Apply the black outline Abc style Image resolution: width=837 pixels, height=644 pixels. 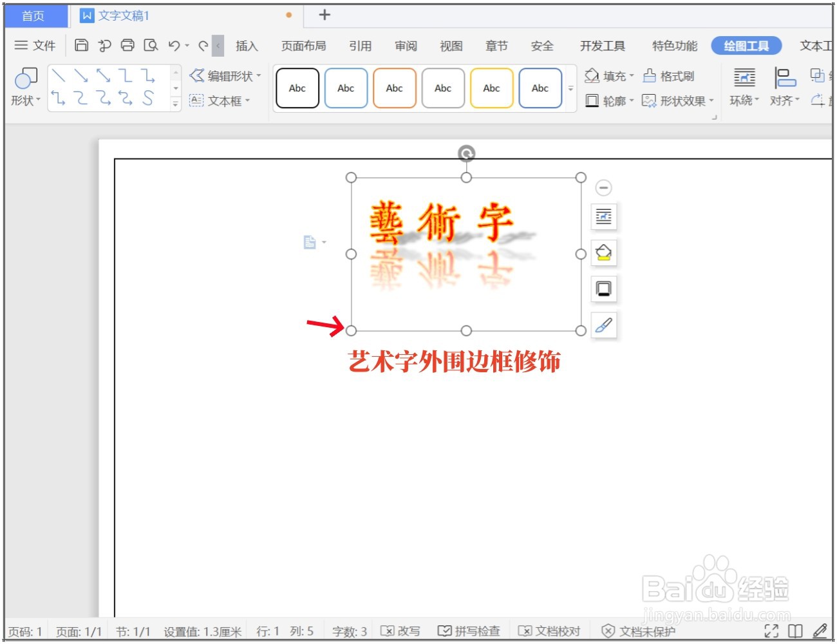click(x=297, y=88)
